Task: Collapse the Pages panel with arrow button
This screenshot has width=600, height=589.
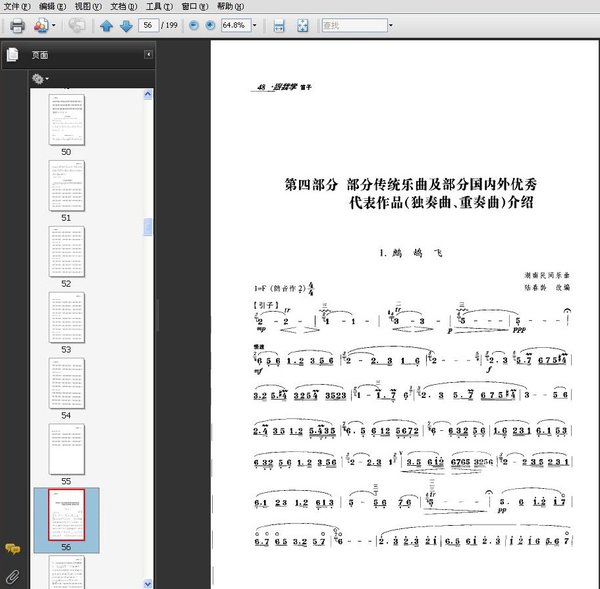Action: (148, 55)
